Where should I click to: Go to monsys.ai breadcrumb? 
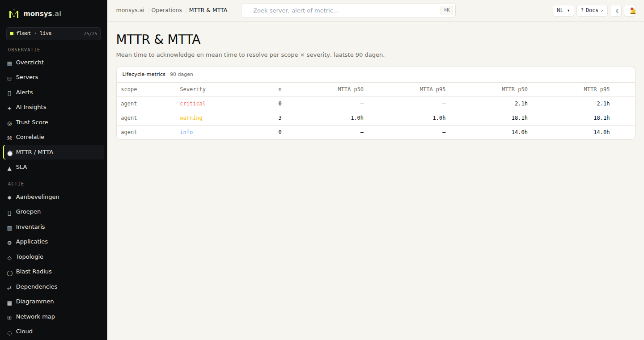click(130, 10)
